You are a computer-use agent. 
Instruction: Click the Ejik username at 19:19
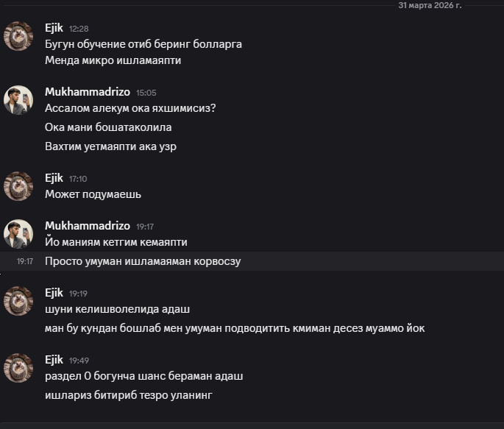pos(54,292)
